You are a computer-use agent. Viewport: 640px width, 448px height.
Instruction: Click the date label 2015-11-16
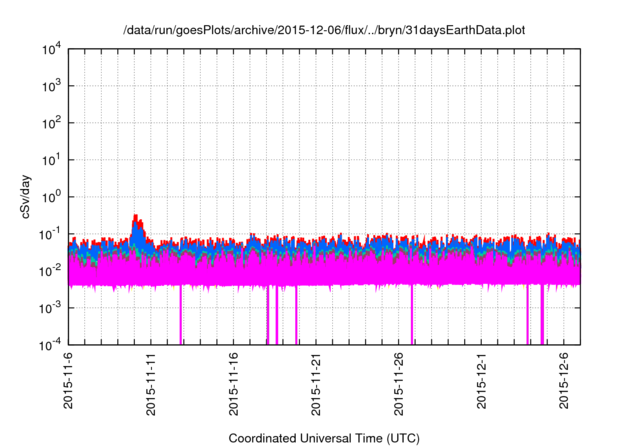pyautogui.click(x=233, y=384)
